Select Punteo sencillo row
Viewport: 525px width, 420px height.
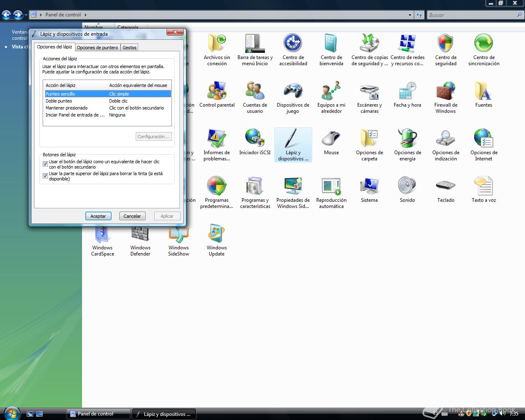coord(108,94)
